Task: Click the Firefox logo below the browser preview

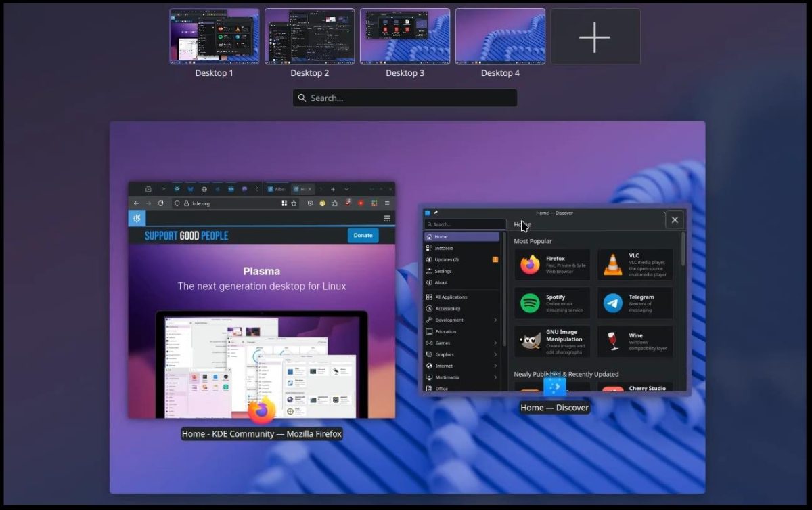Action: tap(261, 410)
